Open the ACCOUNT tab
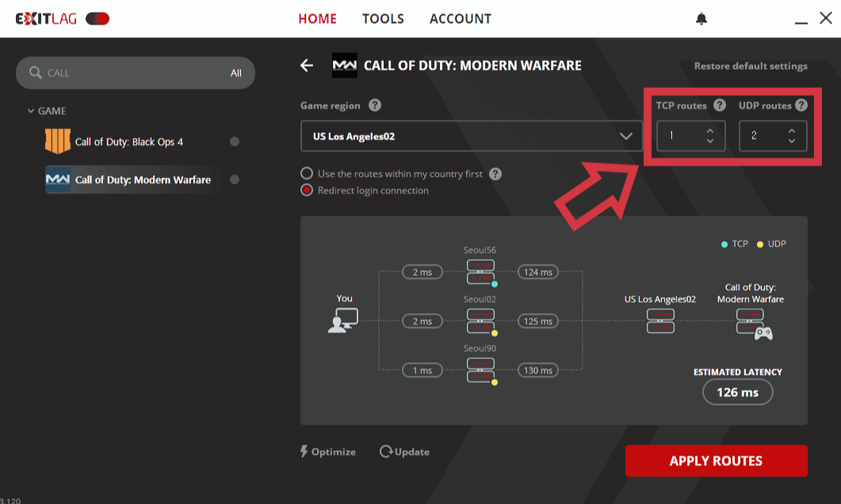The height and width of the screenshot is (504, 841). [x=461, y=19]
